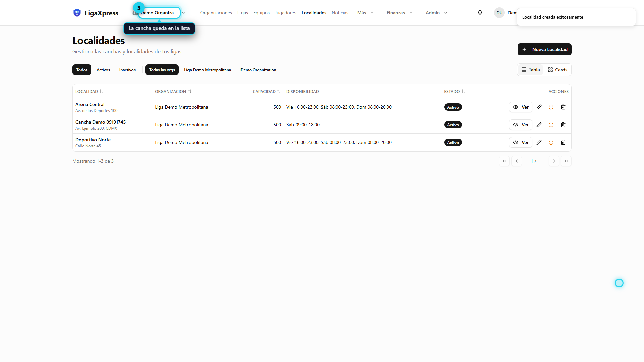Viewport: 644px width, 362px height.
Task: Select the Tabla view option
Action: coord(531,70)
